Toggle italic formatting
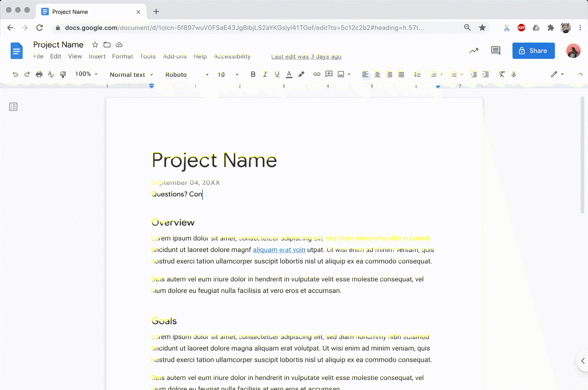Screen dimensions: 588x390 tap(265, 74)
